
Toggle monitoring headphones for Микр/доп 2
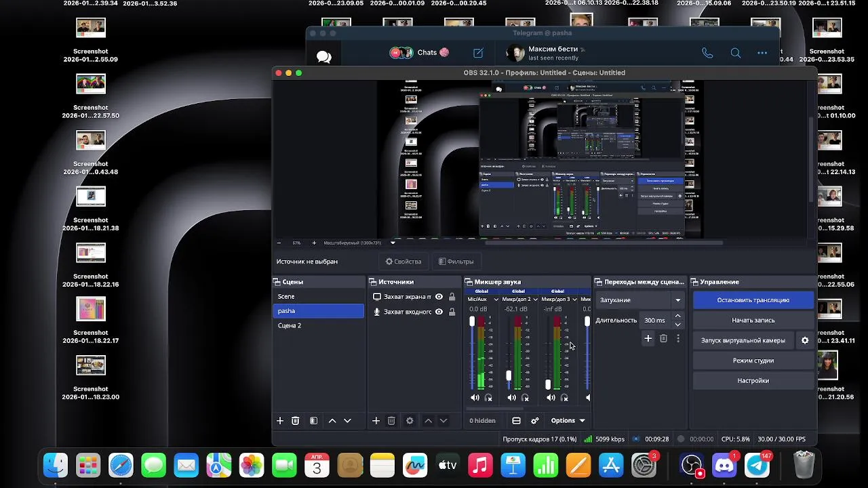coord(525,398)
